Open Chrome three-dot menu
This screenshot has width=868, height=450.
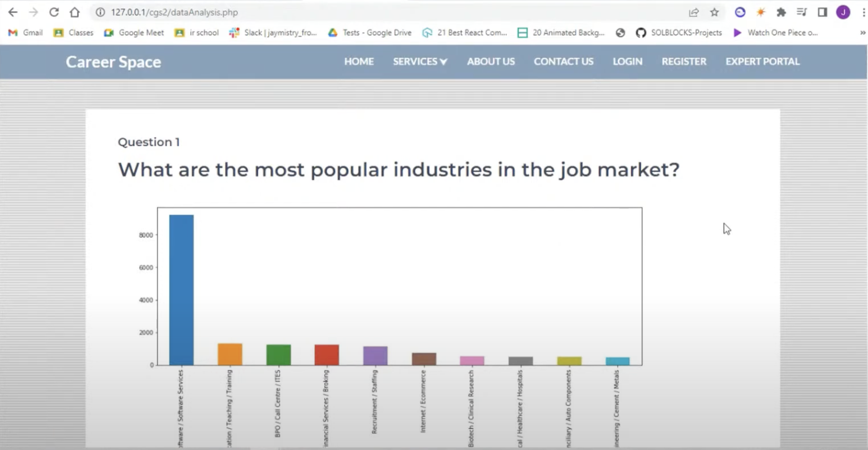[864, 12]
